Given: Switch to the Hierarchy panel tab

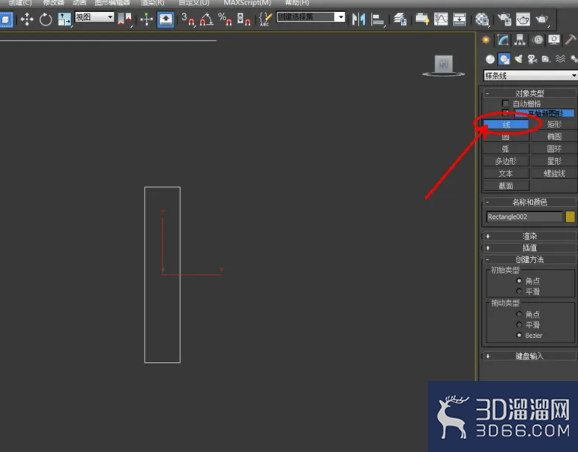Looking at the screenshot, I should [x=520, y=40].
